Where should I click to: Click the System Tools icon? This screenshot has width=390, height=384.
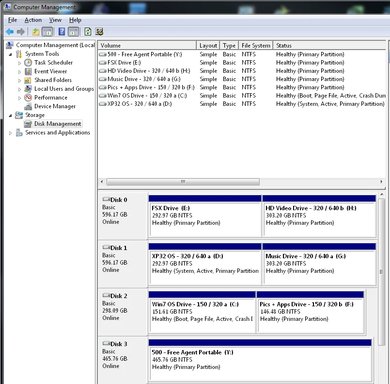click(19, 54)
